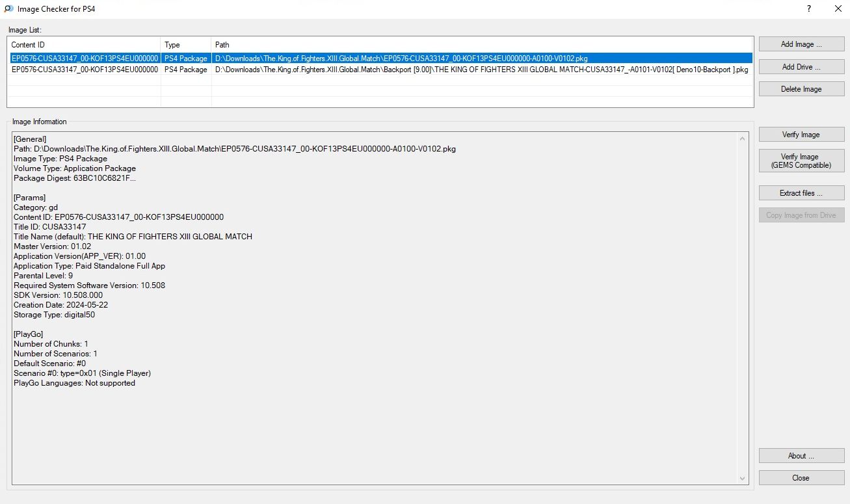The width and height of the screenshot is (850, 504).
Task: Click the Type column header
Action: (186, 45)
